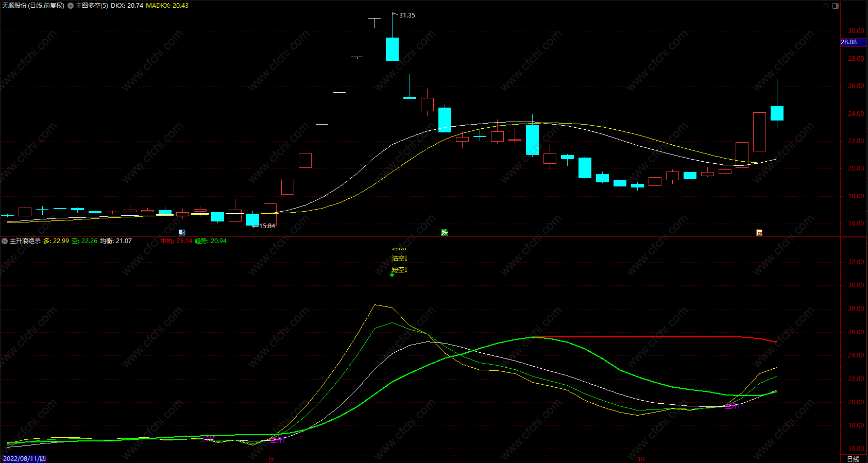This screenshot has height=463, width=868.
Task: Click the month 9 timeline marker
Action: point(272,459)
